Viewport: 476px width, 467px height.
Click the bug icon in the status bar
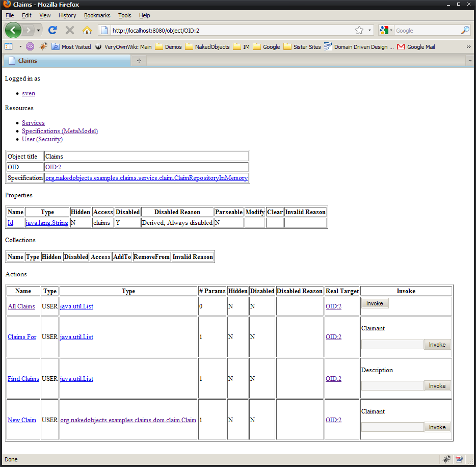pyautogui.click(x=446, y=459)
